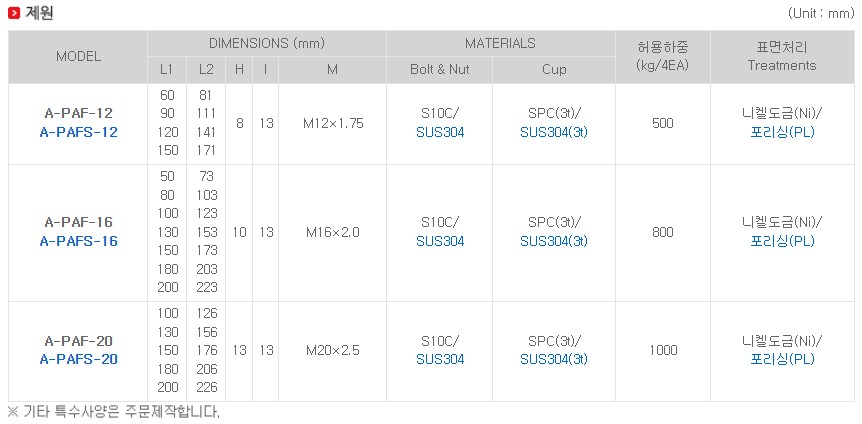
Task: Click the Cup subheader cell
Action: coord(554,70)
